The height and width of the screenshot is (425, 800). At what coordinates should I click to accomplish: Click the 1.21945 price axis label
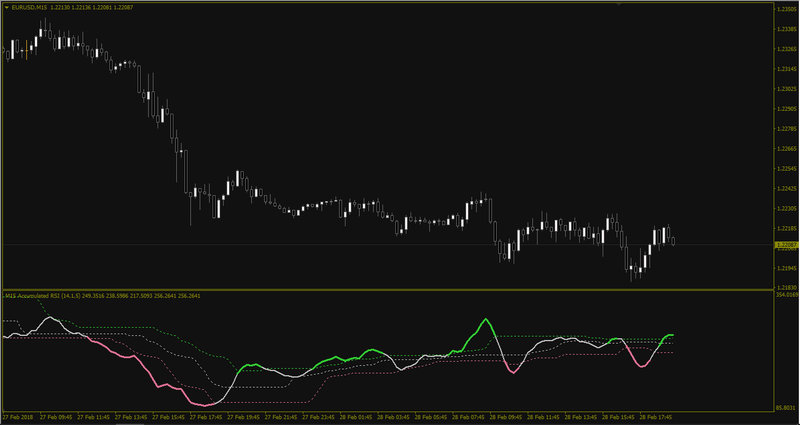786,268
